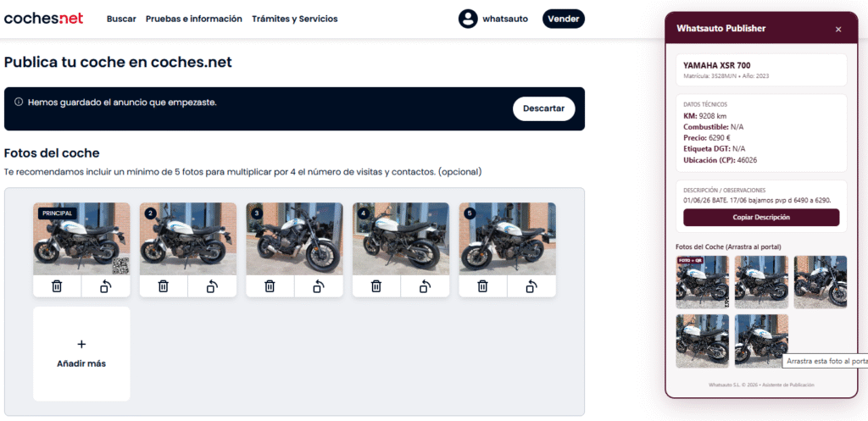Screen dimensions: 868x421
Task: Click the YAMAHA XSR 700 title
Action: coord(717,65)
